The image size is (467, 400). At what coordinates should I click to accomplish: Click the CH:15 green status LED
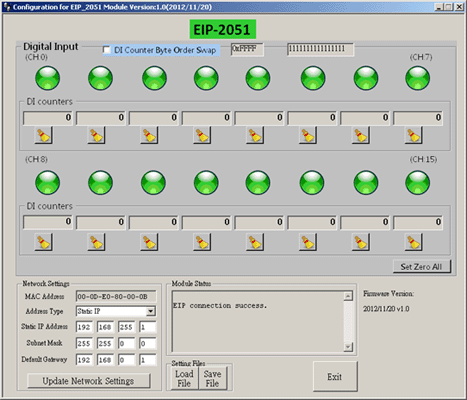pyautogui.click(x=418, y=182)
